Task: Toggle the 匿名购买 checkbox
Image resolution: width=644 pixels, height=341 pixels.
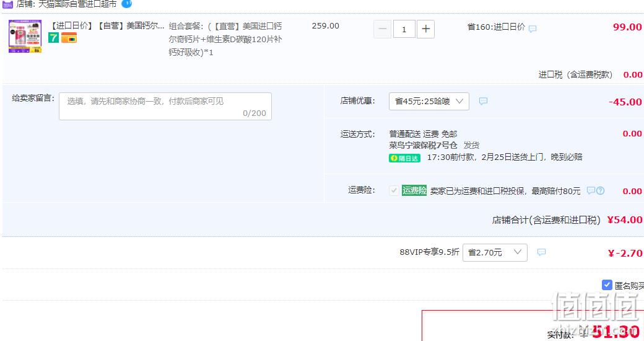Action: tap(607, 285)
